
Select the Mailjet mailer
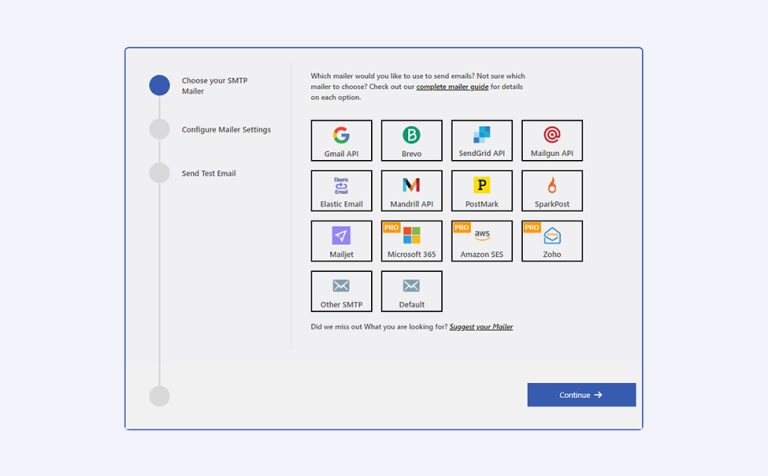[x=341, y=241]
